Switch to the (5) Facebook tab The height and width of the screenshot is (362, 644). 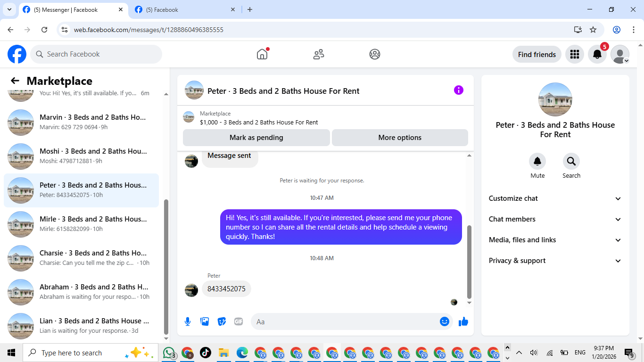[185, 9]
